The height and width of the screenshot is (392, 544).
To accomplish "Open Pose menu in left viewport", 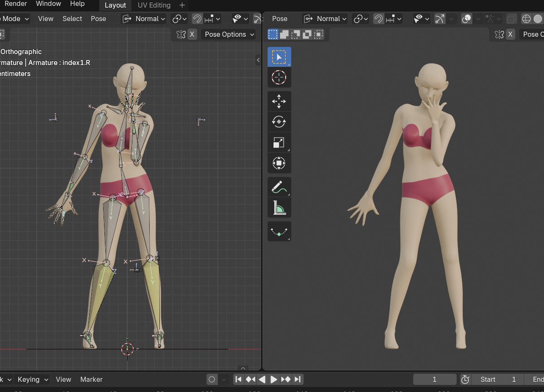I will point(98,19).
